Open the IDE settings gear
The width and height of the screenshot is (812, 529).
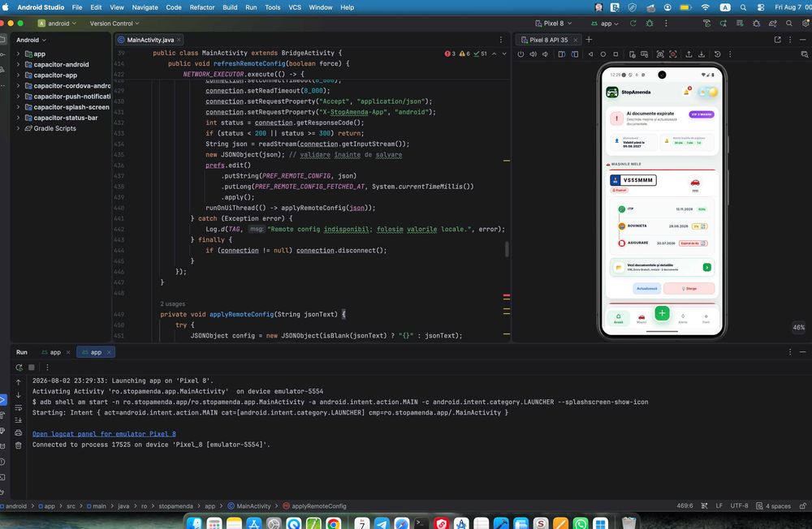coord(806,24)
